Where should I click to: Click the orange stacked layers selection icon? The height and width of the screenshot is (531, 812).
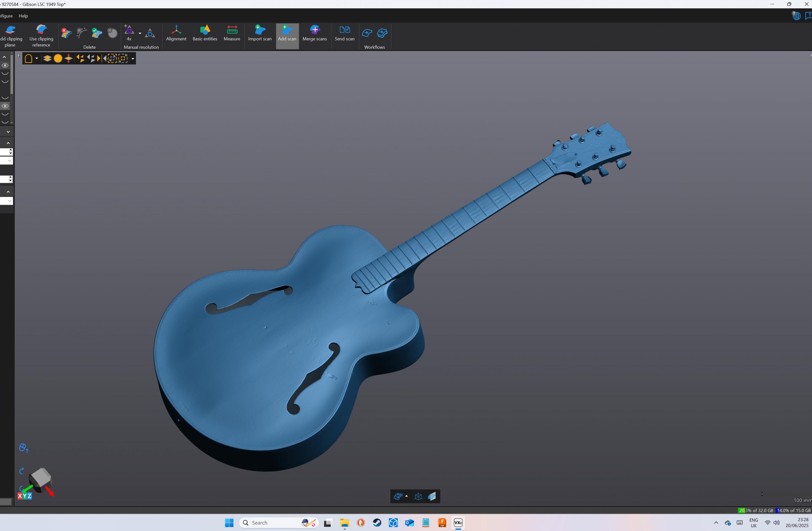[x=47, y=59]
